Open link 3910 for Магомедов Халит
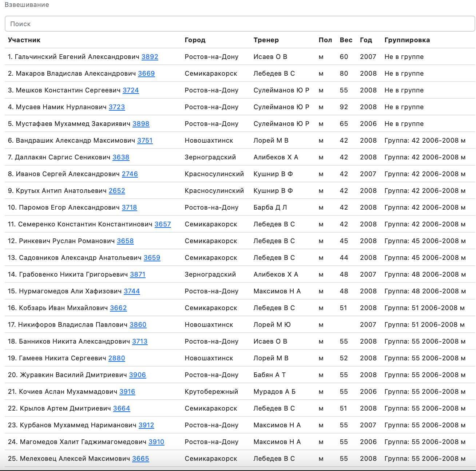The width and height of the screenshot is (476, 471). [x=156, y=442]
